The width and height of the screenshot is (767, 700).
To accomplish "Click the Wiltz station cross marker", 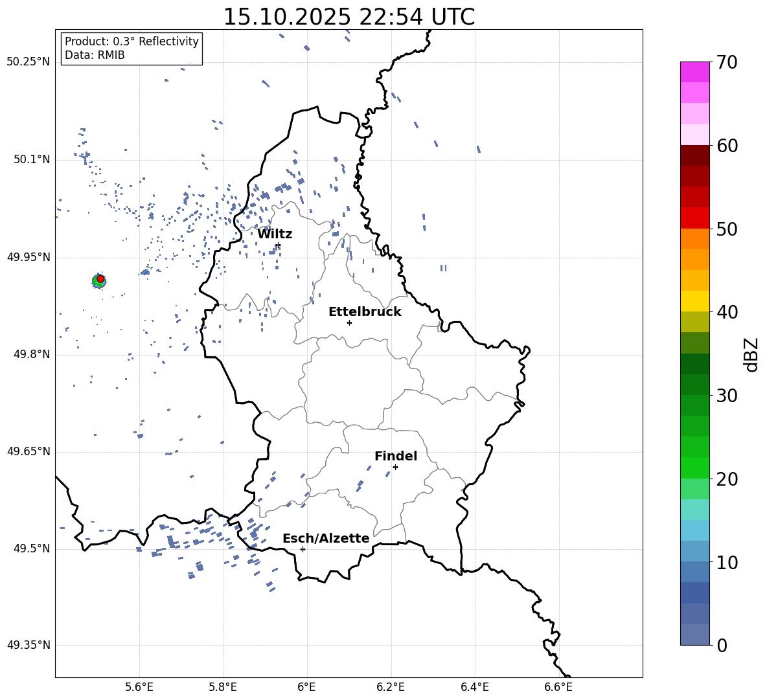I will 278,245.
